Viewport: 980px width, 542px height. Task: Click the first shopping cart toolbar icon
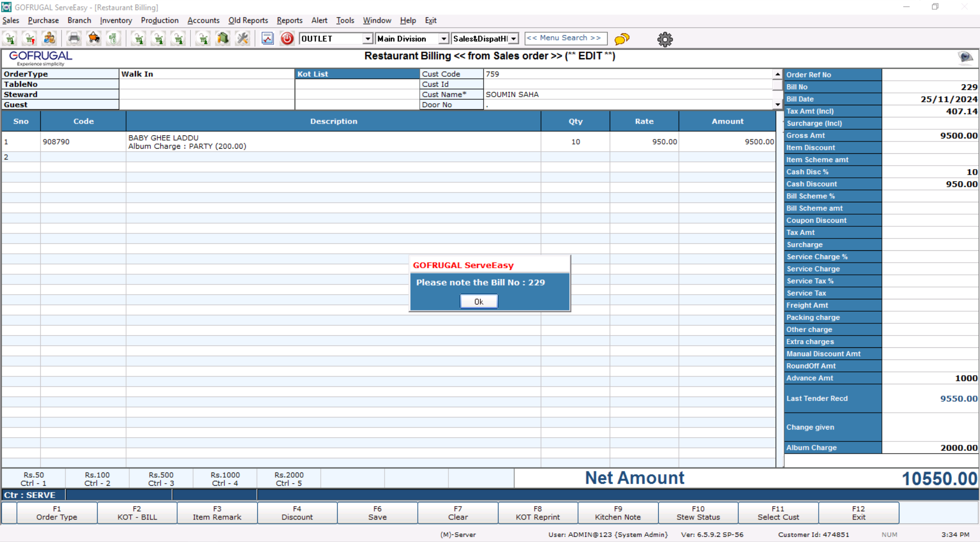point(11,38)
